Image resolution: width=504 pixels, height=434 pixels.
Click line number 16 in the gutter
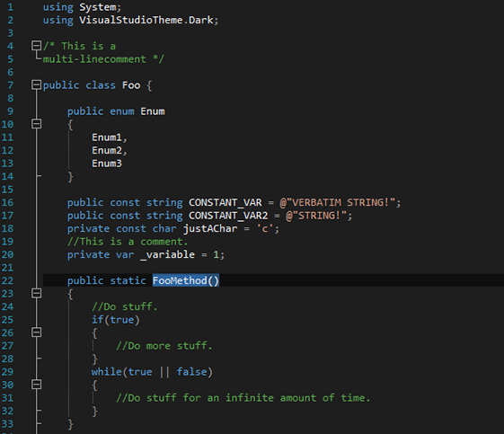(x=7, y=202)
